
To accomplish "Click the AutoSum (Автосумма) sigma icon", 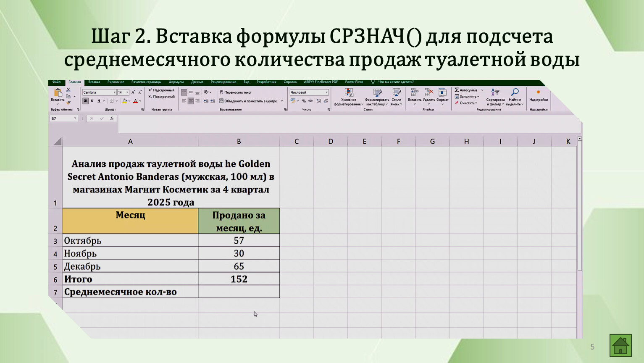I will pos(457,90).
